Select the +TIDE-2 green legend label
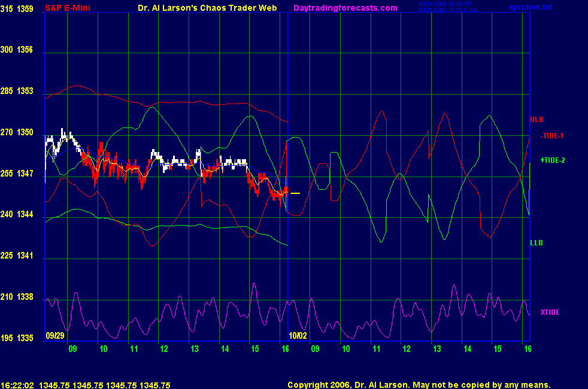This screenshot has width=588, height=389. pos(552,160)
